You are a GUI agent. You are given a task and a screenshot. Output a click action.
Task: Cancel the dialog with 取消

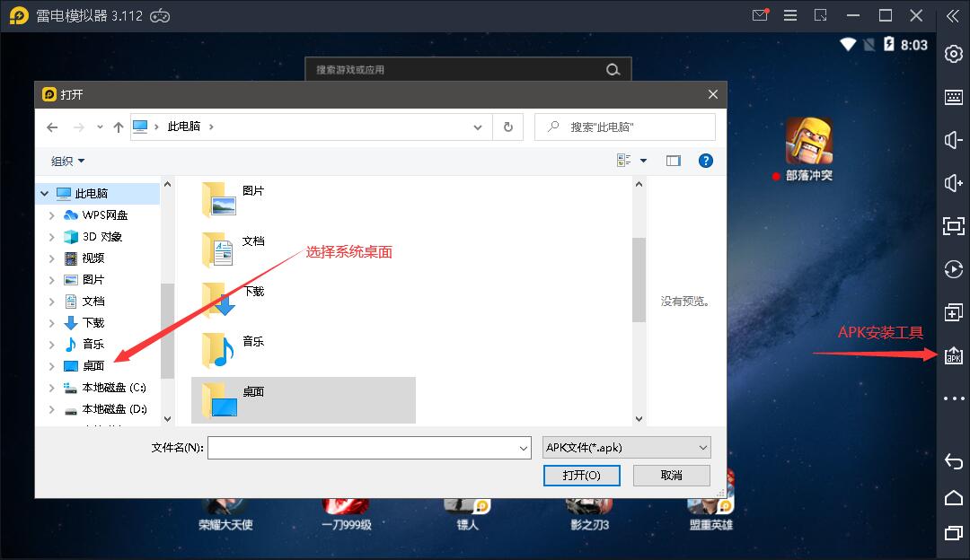[x=671, y=475]
